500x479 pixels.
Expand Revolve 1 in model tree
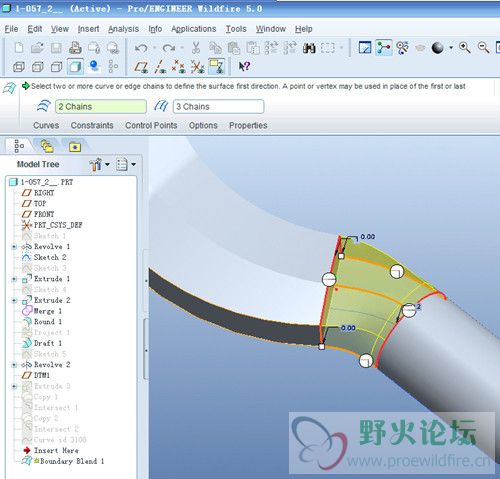[x=14, y=247]
